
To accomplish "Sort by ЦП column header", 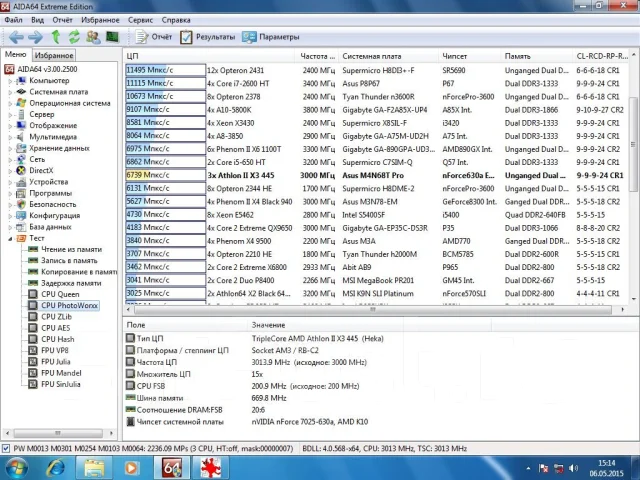I will coord(209,56).
